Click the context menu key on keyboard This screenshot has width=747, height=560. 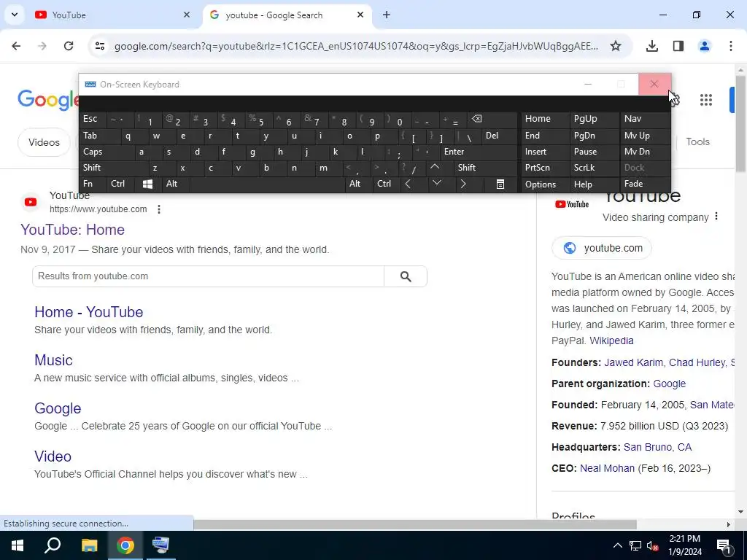click(x=500, y=184)
